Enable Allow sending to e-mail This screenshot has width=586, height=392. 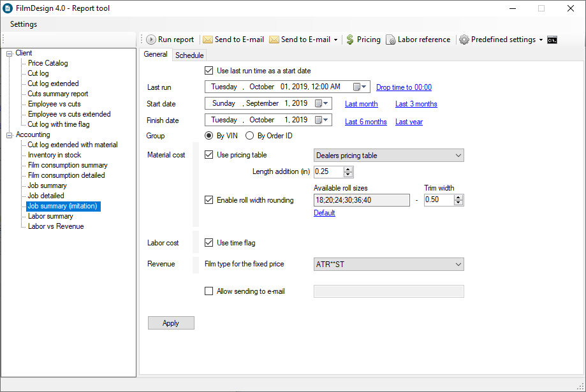209,291
